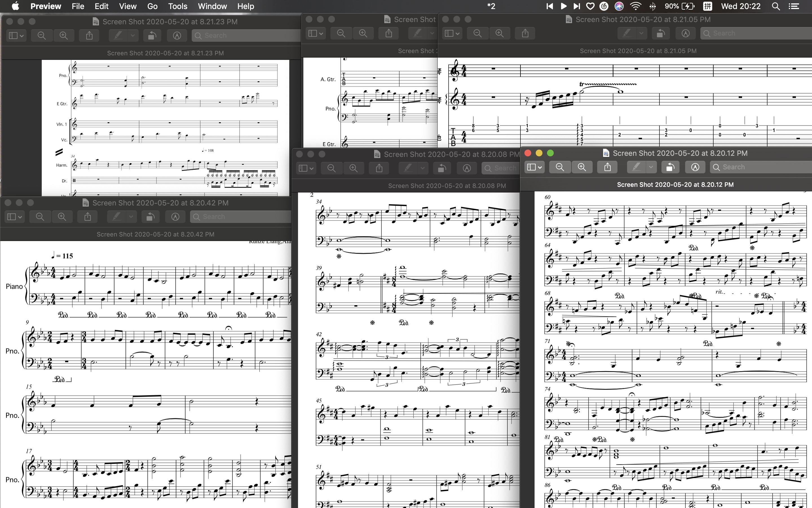This screenshot has height=508, width=812.
Task: Open Notification Center list icon
Action: pyautogui.click(x=794, y=6)
